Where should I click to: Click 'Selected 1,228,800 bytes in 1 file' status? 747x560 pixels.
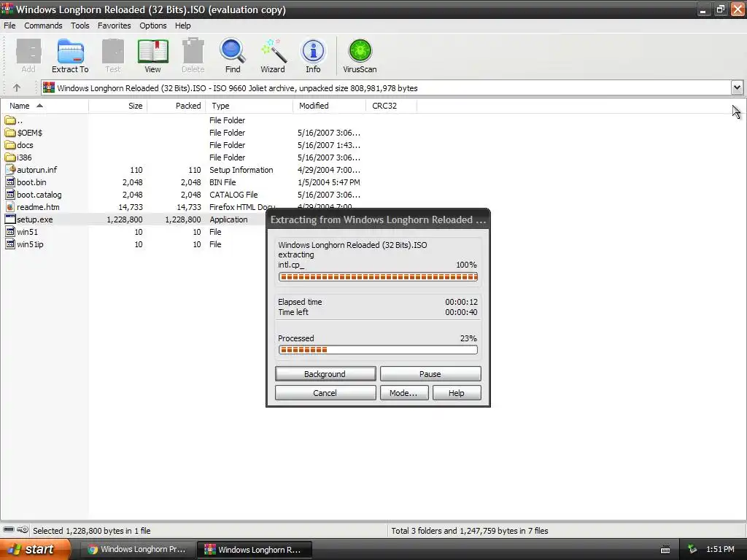pyautogui.click(x=91, y=531)
